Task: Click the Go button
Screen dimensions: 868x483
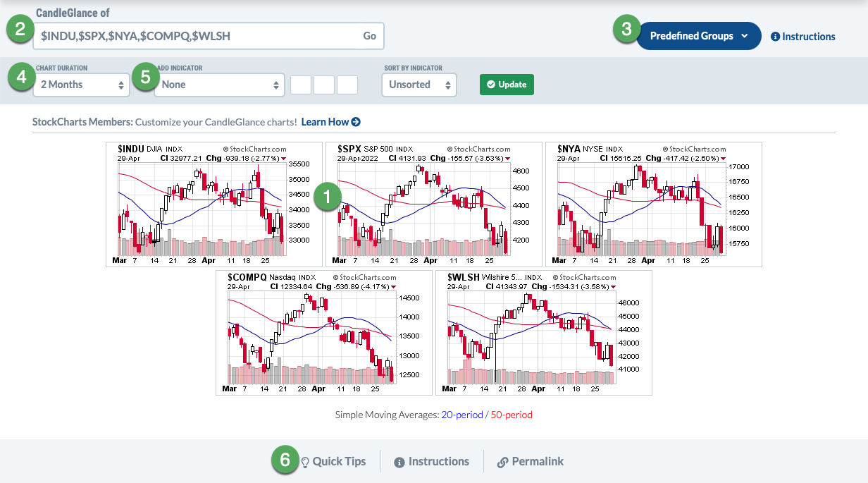Action: tap(370, 36)
